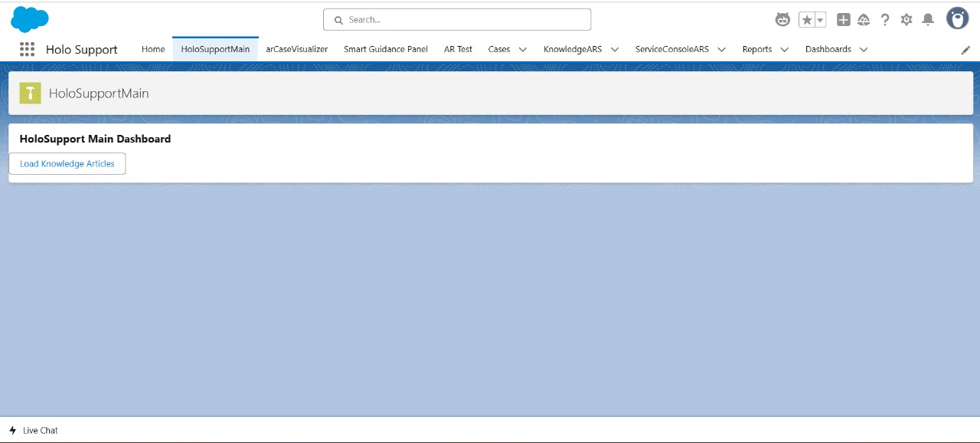Image resolution: width=980 pixels, height=443 pixels.
Task: Open the App Launcher grid icon
Action: tap(27, 49)
